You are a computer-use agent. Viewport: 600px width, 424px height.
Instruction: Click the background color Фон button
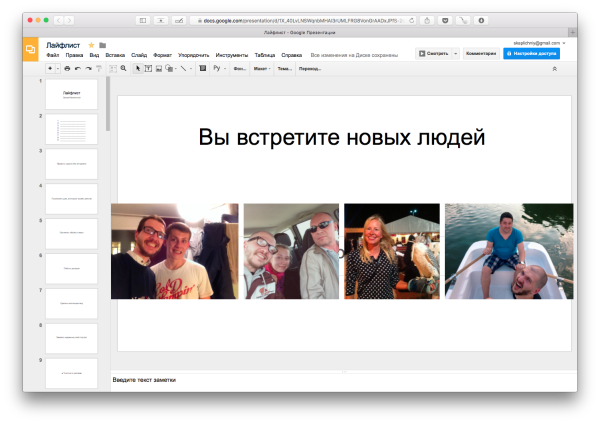point(240,69)
